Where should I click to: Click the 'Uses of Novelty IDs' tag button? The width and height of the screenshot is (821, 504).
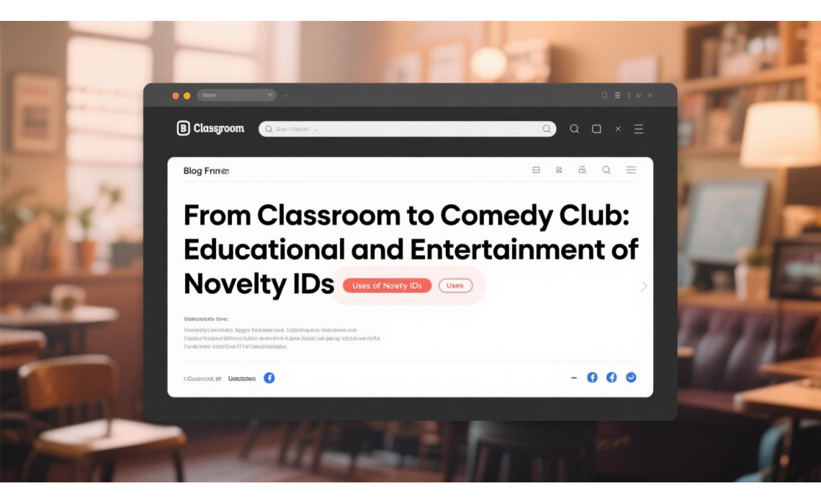point(387,286)
